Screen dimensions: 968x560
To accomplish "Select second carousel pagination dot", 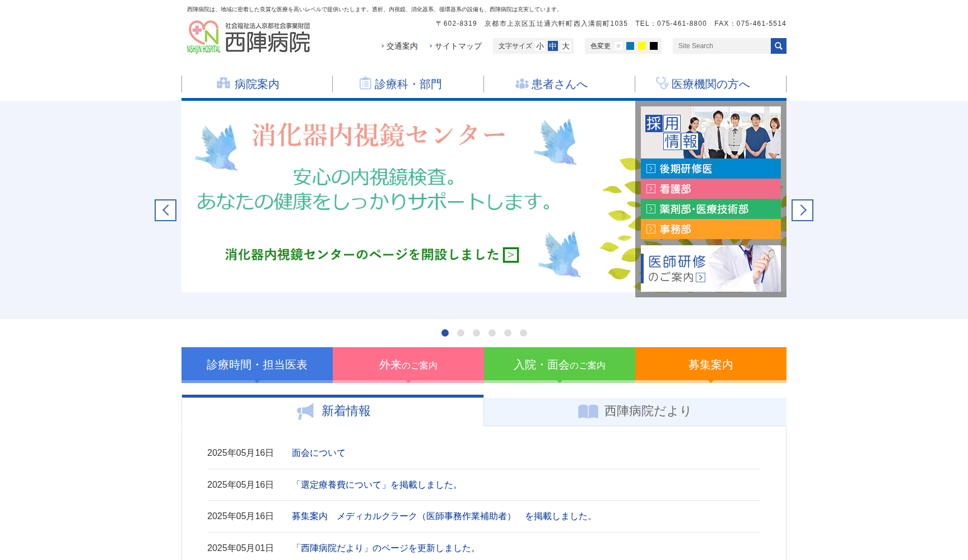I will pyautogui.click(x=460, y=333).
